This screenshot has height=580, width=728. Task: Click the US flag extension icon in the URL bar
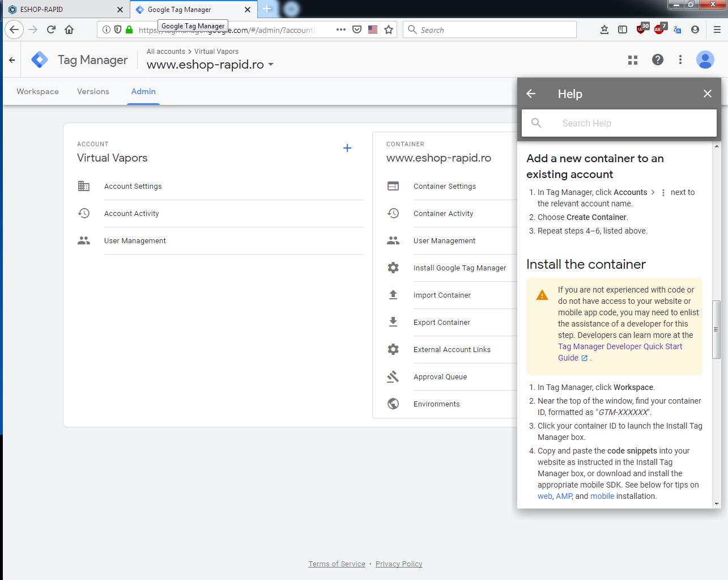pyautogui.click(x=373, y=29)
